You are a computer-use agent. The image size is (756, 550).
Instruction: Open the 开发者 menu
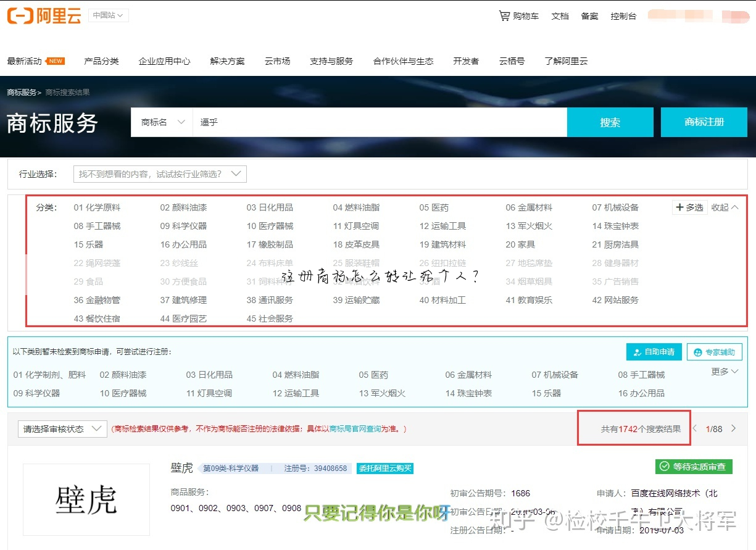point(466,61)
